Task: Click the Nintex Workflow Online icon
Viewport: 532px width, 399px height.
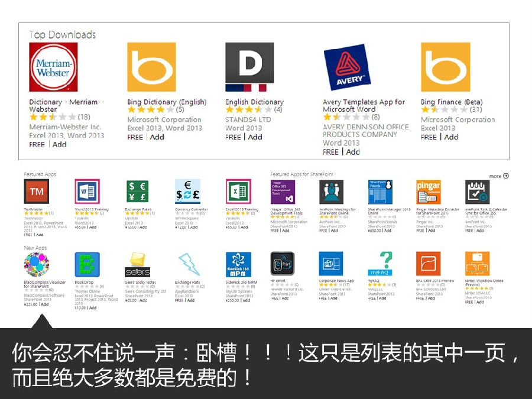Action: [478, 264]
